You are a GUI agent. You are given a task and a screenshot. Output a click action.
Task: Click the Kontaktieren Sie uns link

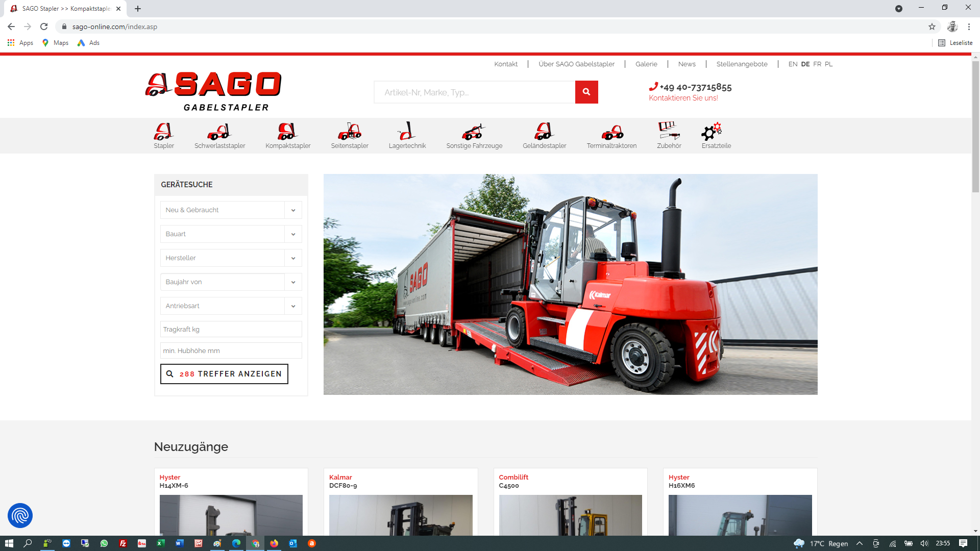click(x=683, y=98)
